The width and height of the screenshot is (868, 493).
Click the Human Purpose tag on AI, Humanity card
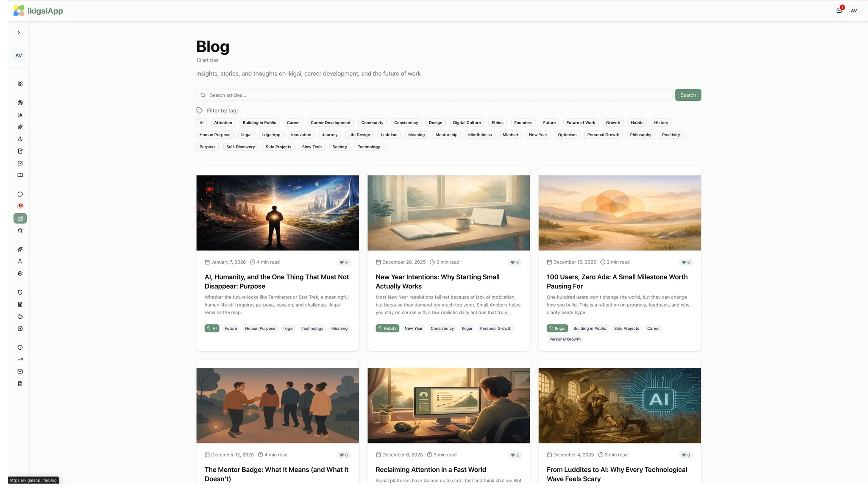tap(260, 329)
